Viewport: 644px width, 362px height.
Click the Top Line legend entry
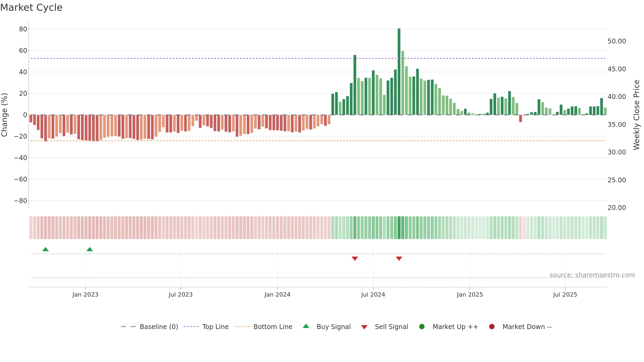tap(206, 327)
